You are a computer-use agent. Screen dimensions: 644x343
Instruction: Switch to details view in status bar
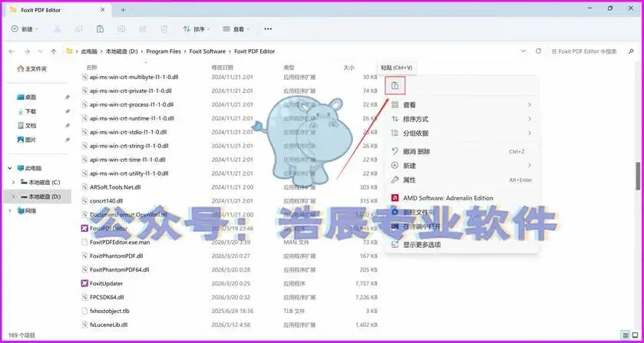tap(626, 335)
